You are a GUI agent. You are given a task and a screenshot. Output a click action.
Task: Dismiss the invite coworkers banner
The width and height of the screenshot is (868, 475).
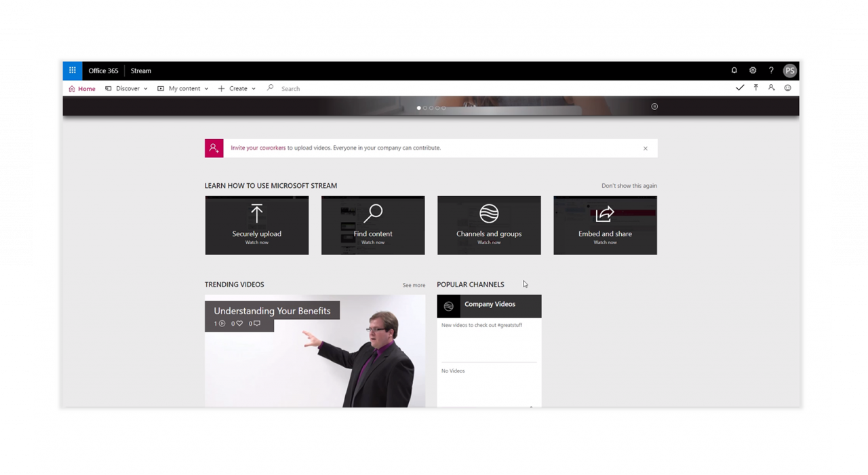coord(646,149)
